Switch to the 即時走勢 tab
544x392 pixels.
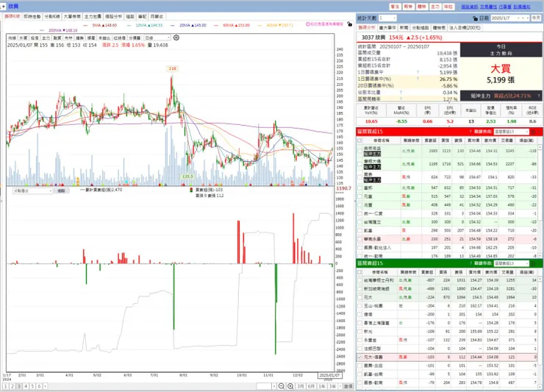(x=32, y=16)
